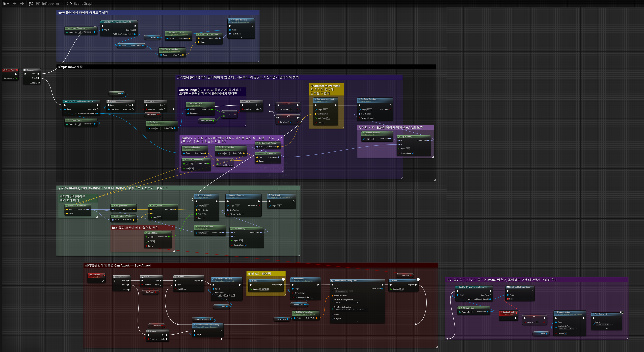
Task: Toggle Propagate to Children checkbox
Action: (311, 297)
